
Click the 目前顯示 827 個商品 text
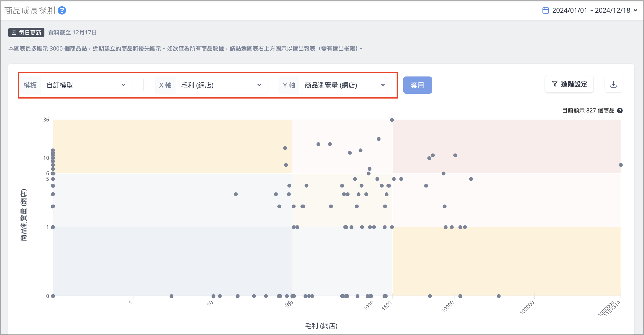[x=588, y=111]
